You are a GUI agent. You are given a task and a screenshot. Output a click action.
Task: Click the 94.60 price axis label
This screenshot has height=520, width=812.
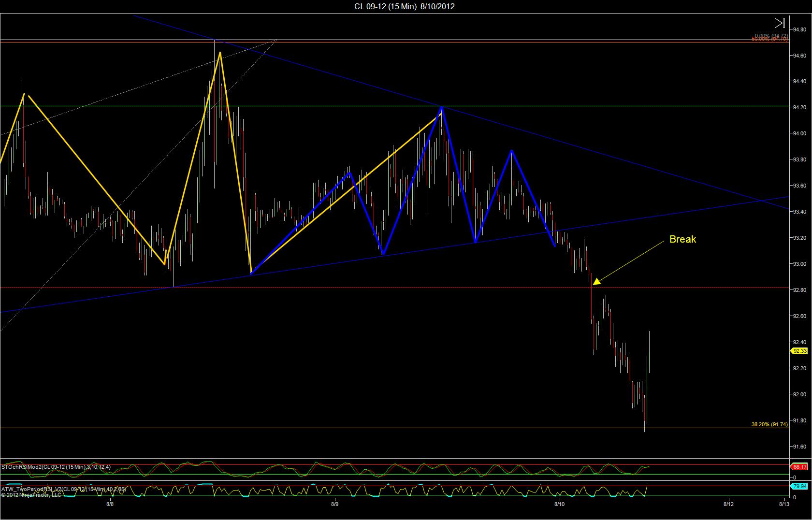[x=800, y=56]
